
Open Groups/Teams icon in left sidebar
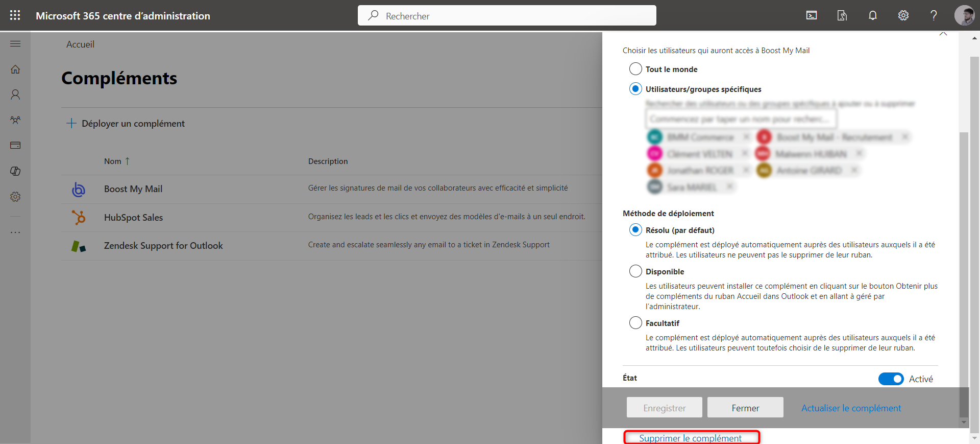click(x=15, y=120)
